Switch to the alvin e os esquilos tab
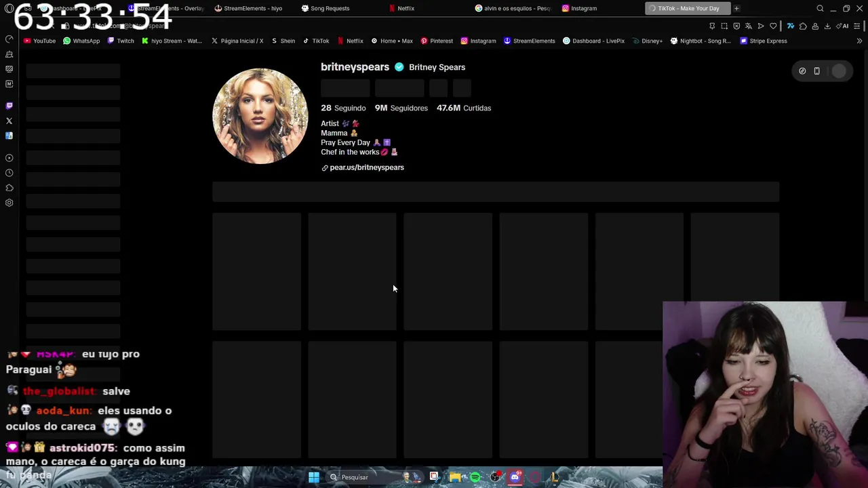Image resolution: width=868 pixels, height=488 pixels. tap(513, 8)
